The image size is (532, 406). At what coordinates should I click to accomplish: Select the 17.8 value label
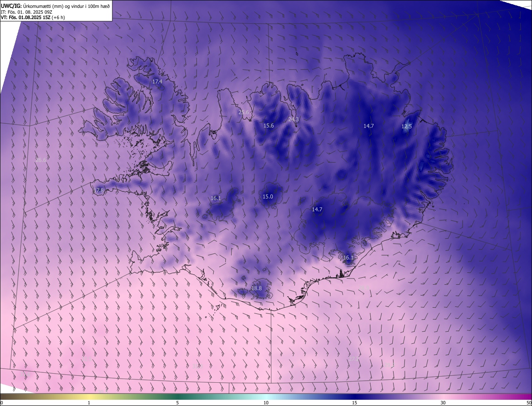click(99, 191)
